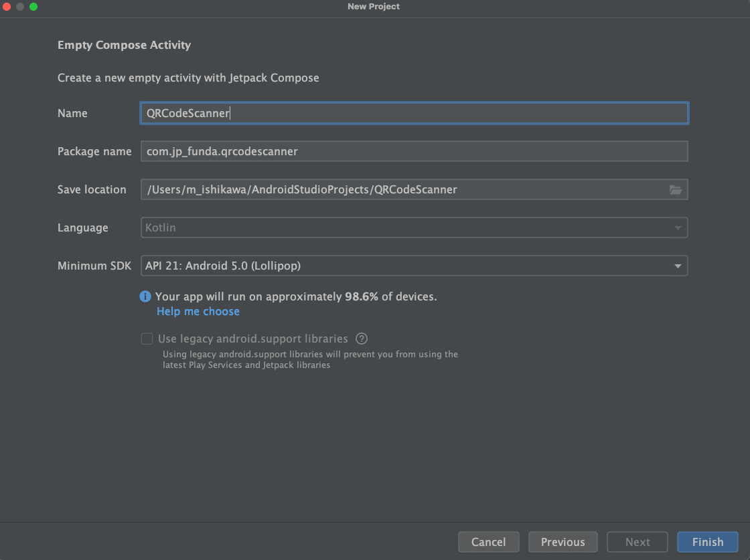Image resolution: width=750 pixels, height=560 pixels.
Task: Click the New Project title bar
Action: (x=373, y=7)
